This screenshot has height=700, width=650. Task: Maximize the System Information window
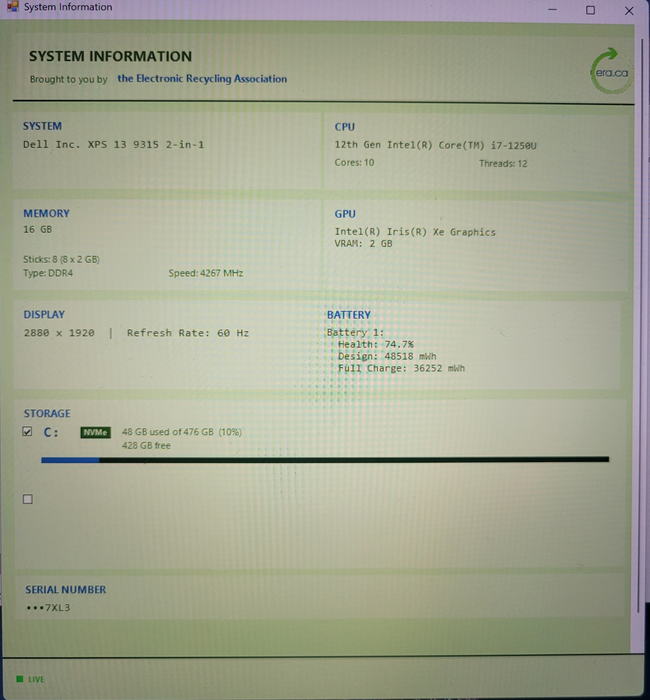590,10
